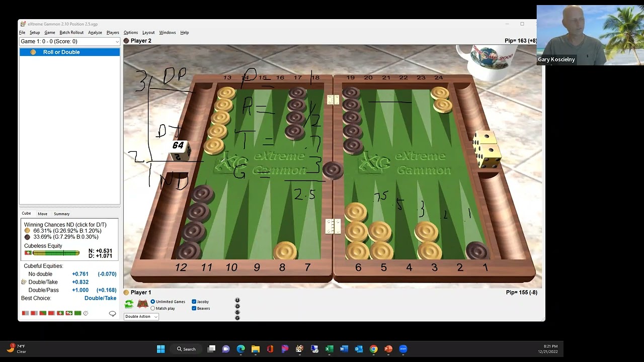644x362 pixels.
Task: Click the dice on the board's right side
Action: [487, 149]
